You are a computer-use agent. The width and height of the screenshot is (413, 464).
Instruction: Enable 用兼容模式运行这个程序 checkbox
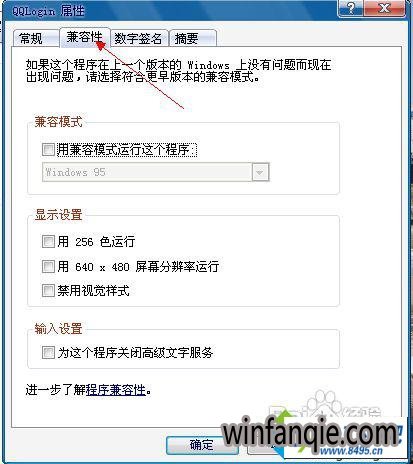48,149
